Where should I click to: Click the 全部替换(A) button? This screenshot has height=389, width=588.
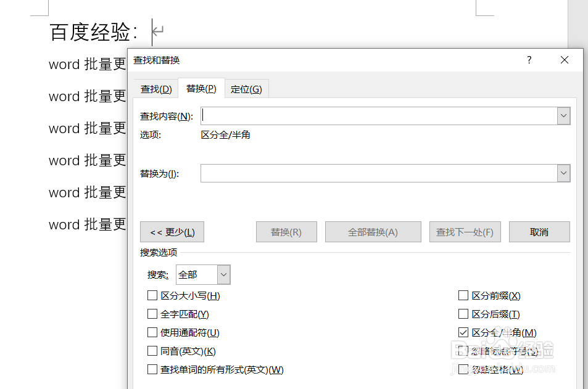click(373, 232)
